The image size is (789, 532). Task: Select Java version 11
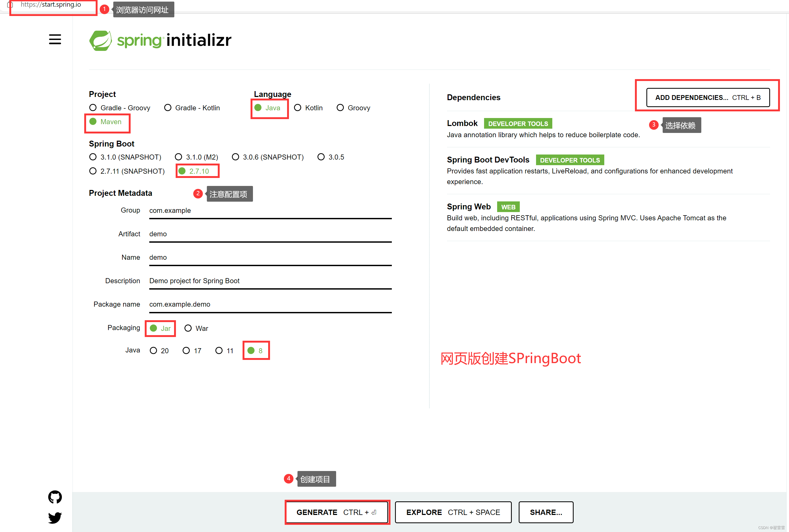[x=224, y=351]
